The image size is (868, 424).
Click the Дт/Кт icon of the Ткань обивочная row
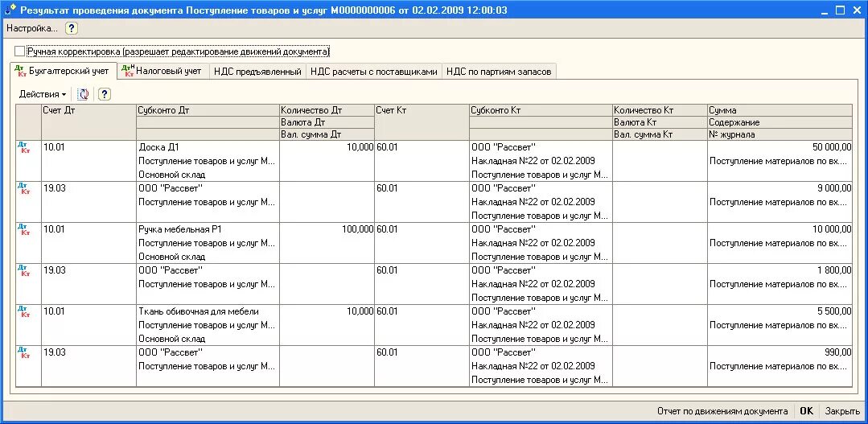point(23,311)
